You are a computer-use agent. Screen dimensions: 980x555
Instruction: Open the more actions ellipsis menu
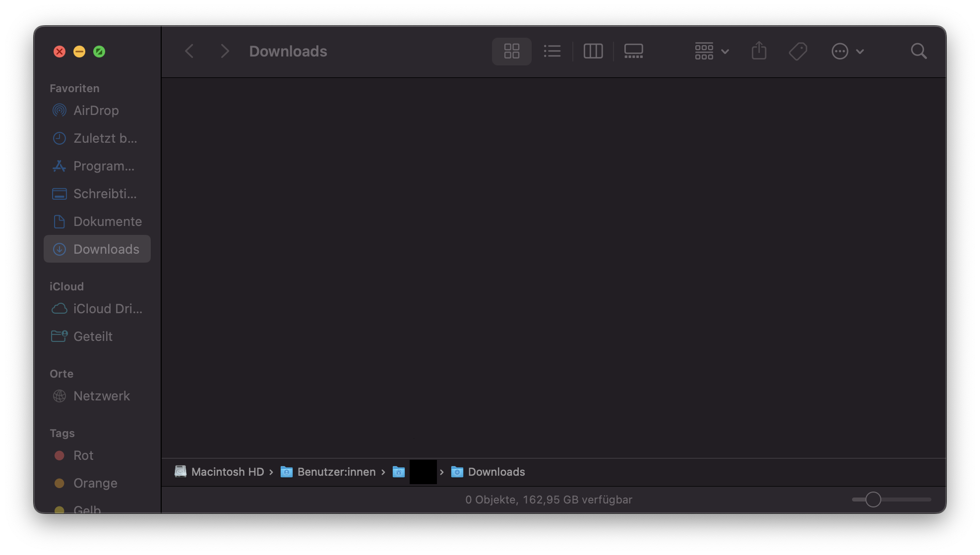[847, 51]
